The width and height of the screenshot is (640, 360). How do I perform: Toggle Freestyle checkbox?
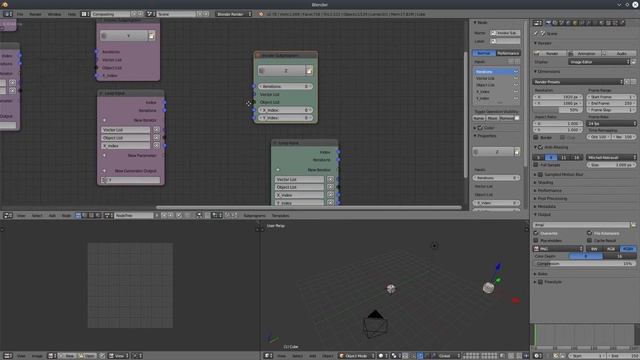[x=540, y=282]
